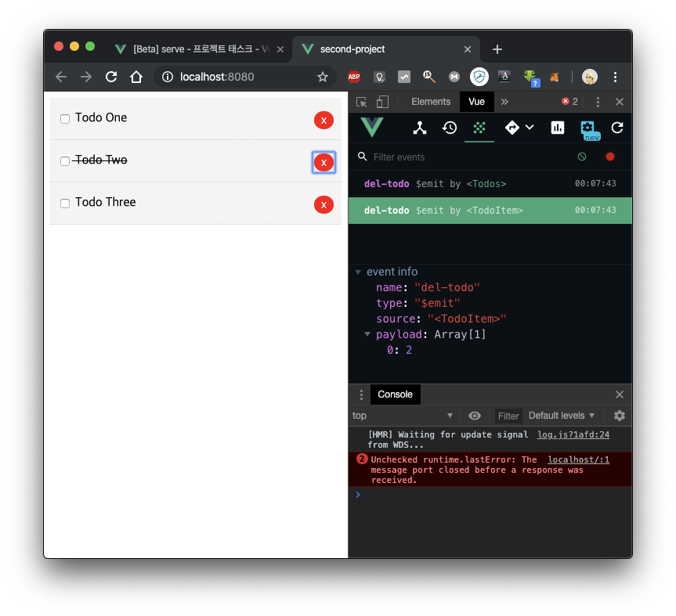Viewport: 676px width, 616px height.
Task: Open the top context dropdown
Action: [x=403, y=416]
